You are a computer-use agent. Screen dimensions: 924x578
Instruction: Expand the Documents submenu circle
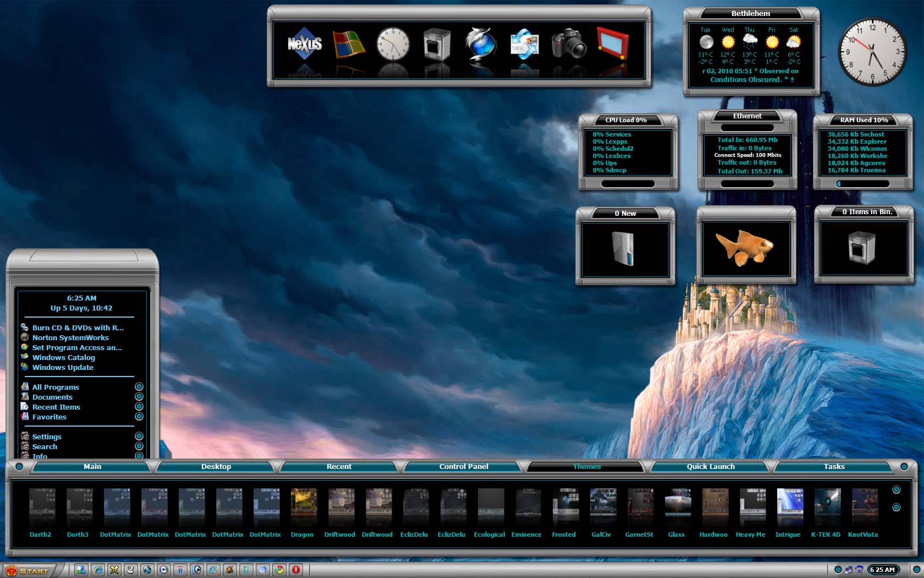coord(139,396)
